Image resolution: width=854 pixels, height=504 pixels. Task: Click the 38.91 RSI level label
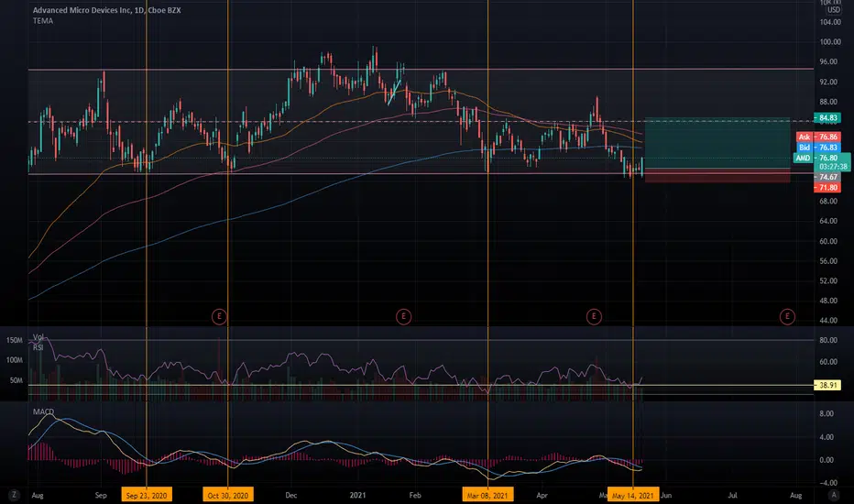pos(827,385)
